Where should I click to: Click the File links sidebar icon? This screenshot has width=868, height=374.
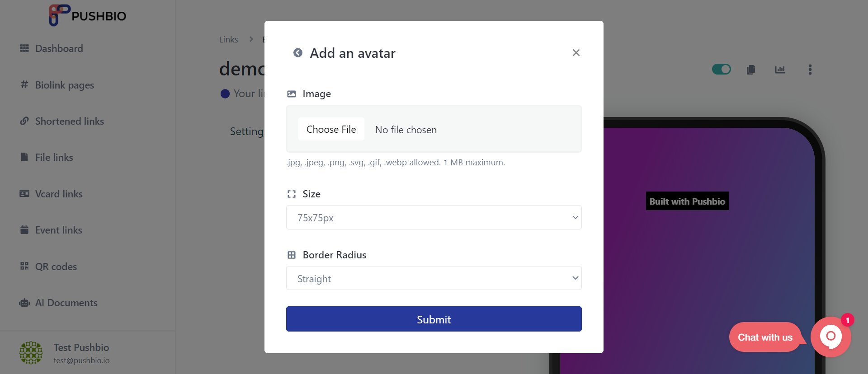24,157
